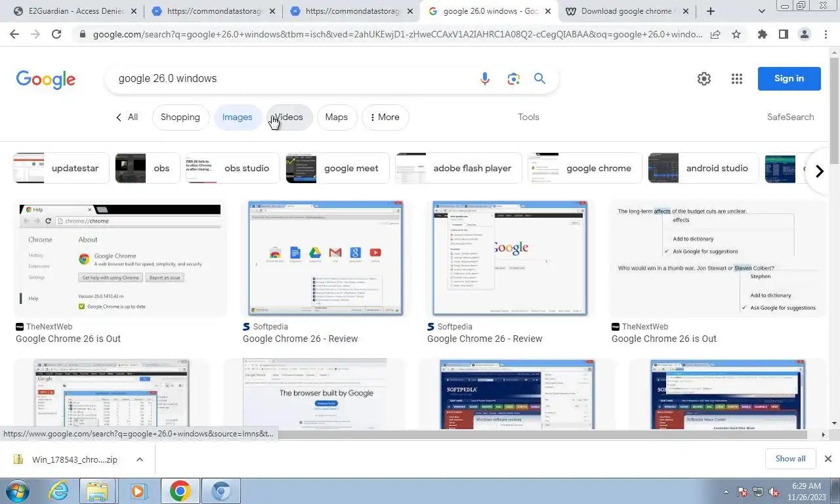
Task: Switch to Google Chrome taskbar button
Action: tap(180, 491)
